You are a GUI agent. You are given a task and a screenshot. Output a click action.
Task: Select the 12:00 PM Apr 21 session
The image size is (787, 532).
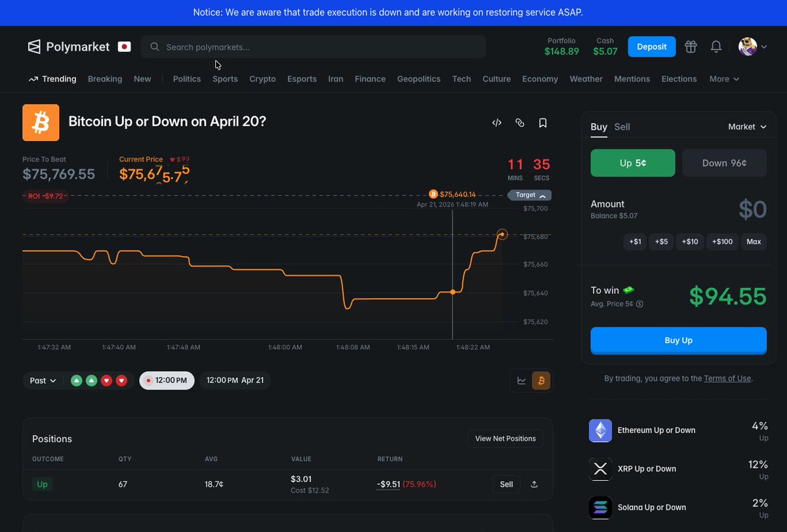pyautogui.click(x=235, y=380)
